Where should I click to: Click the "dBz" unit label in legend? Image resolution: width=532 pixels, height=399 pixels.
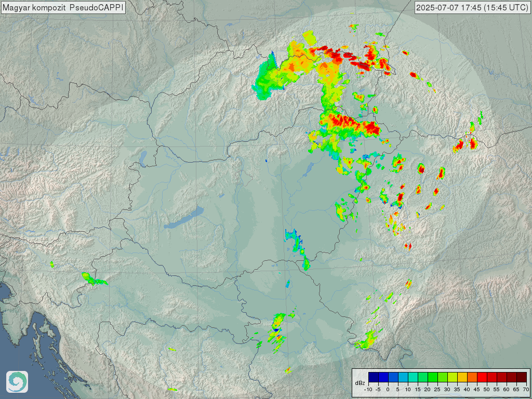point(360,383)
